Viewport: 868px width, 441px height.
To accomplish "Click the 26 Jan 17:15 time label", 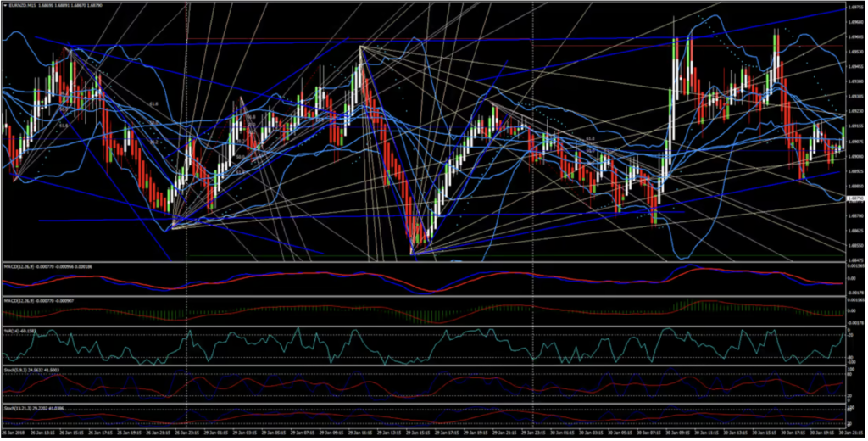I will coord(102,431).
